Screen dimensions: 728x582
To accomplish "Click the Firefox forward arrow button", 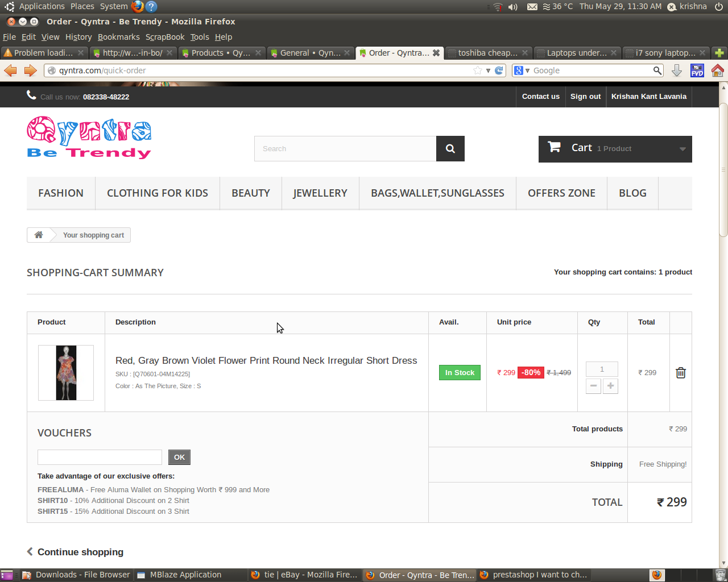I will click(30, 70).
